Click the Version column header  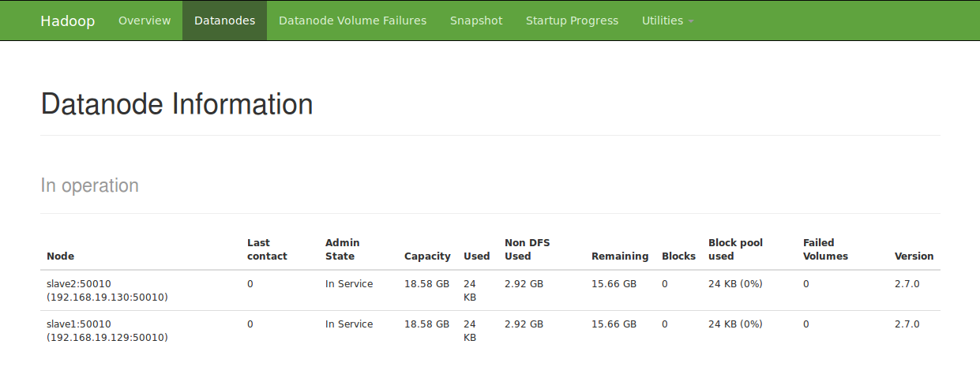[914, 256]
